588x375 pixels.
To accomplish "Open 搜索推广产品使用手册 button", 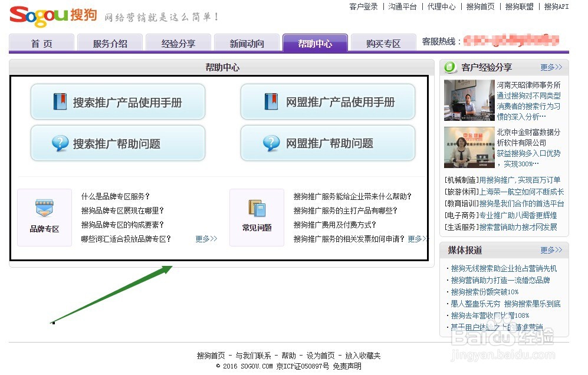I will [118, 101].
